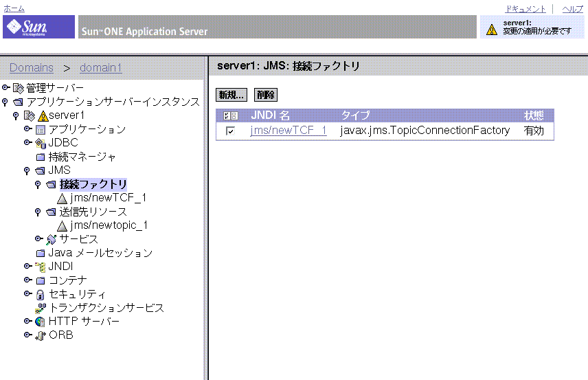Expand the JDBC node
The image size is (588, 380).
click(27, 142)
